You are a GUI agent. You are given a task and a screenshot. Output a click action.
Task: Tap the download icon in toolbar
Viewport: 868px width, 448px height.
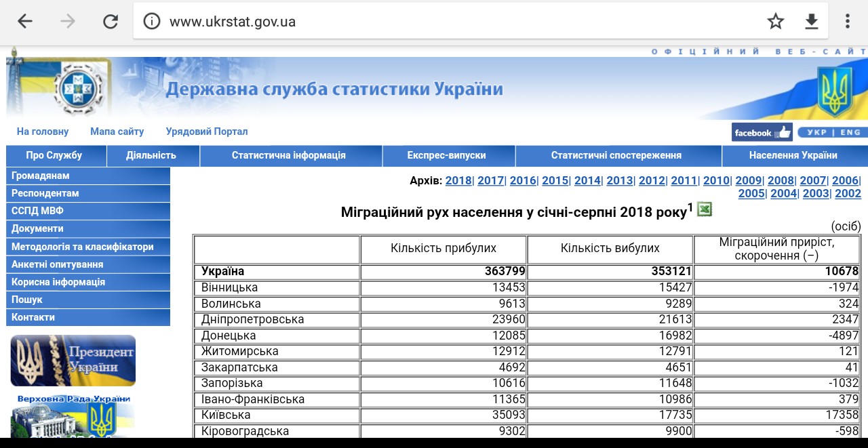pyautogui.click(x=811, y=22)
